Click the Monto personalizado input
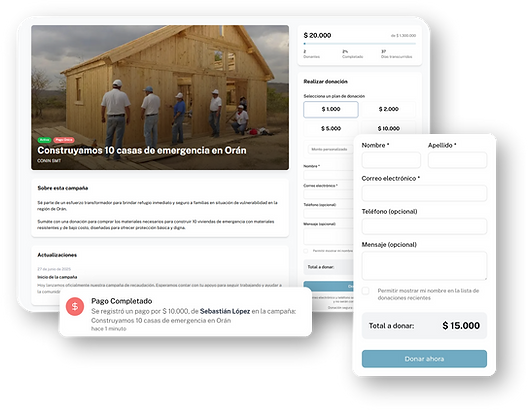 pos(330,149)
